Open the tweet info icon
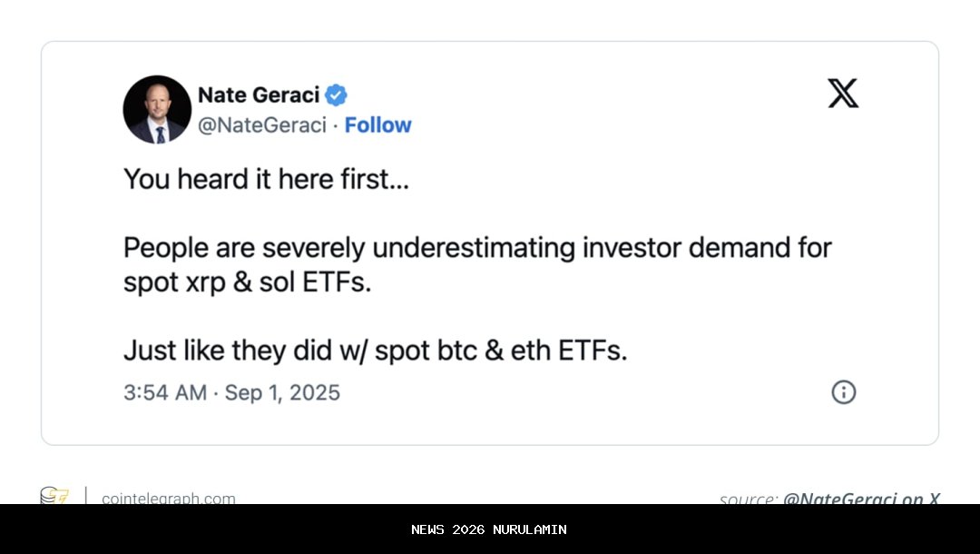 844,392
